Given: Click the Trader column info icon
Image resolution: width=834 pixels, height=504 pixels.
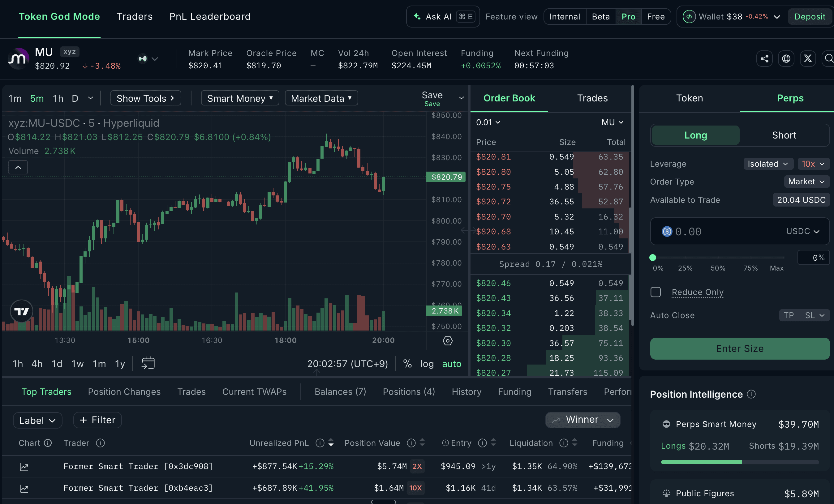Looking at the screenshot, I should [100, 443].
